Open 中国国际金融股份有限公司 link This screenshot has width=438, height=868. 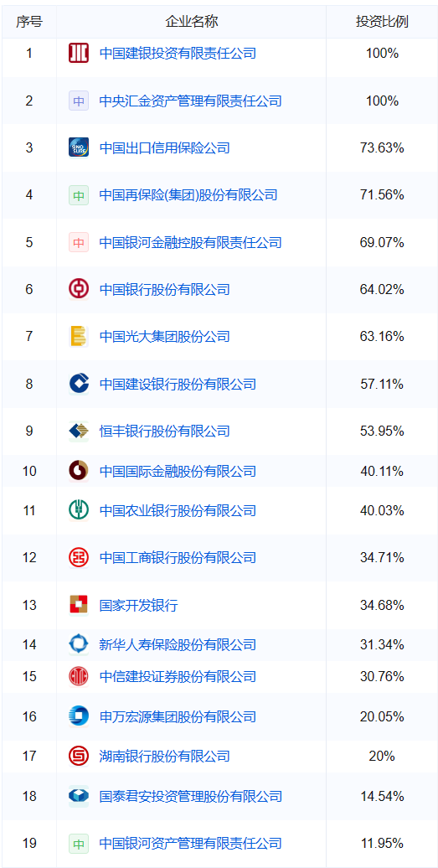coord(178,471)
